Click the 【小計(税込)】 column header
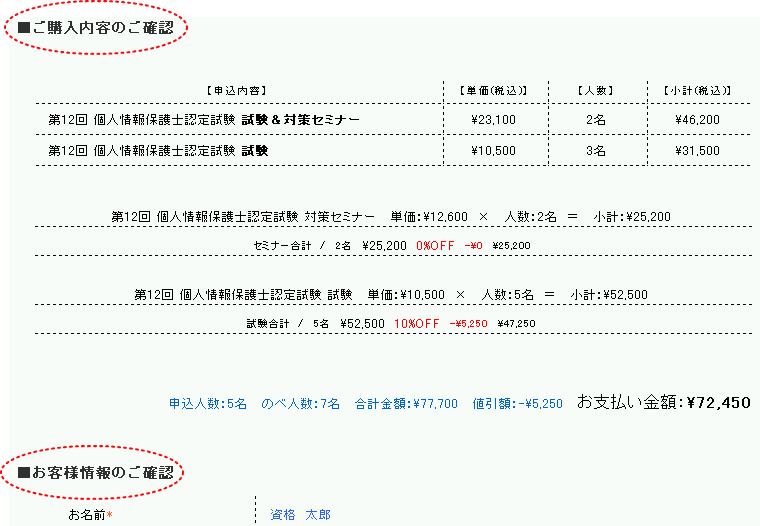Screen dimensions: 760x526 (697, 91)
